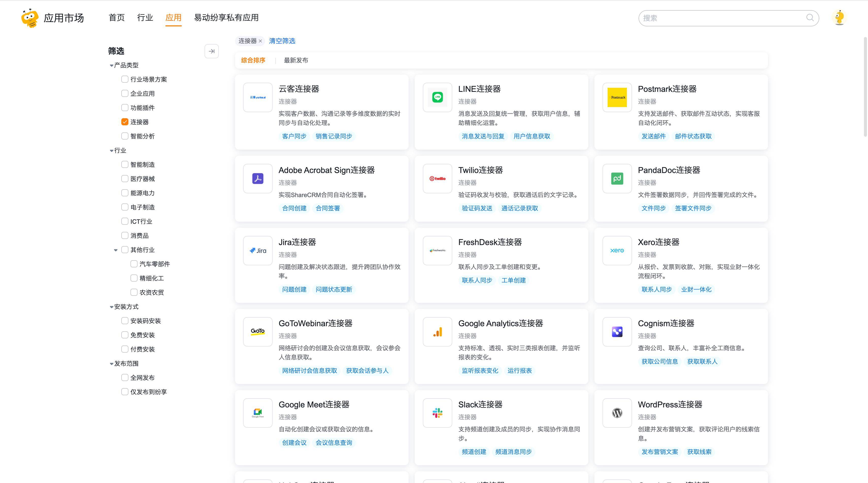Open the WordPress connector logo
Viewport: 868px width, 483px height.
pyautogui.click(x=617, y=413)
